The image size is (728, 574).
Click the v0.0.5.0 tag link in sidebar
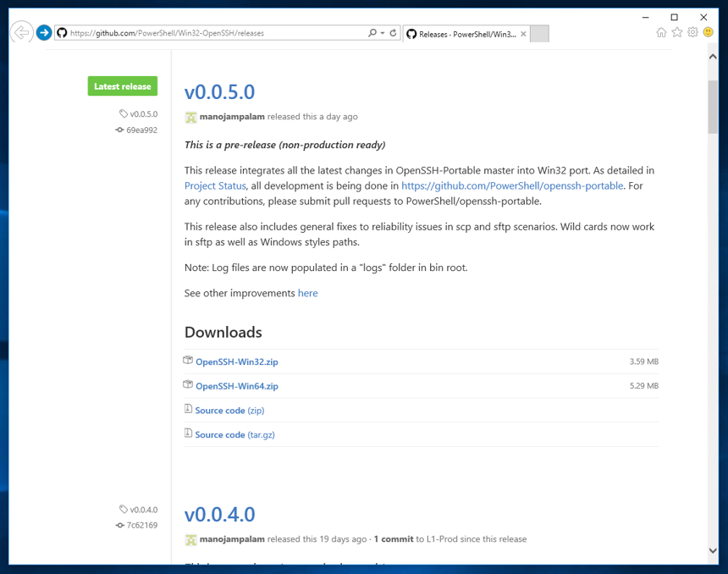(143, 113)
